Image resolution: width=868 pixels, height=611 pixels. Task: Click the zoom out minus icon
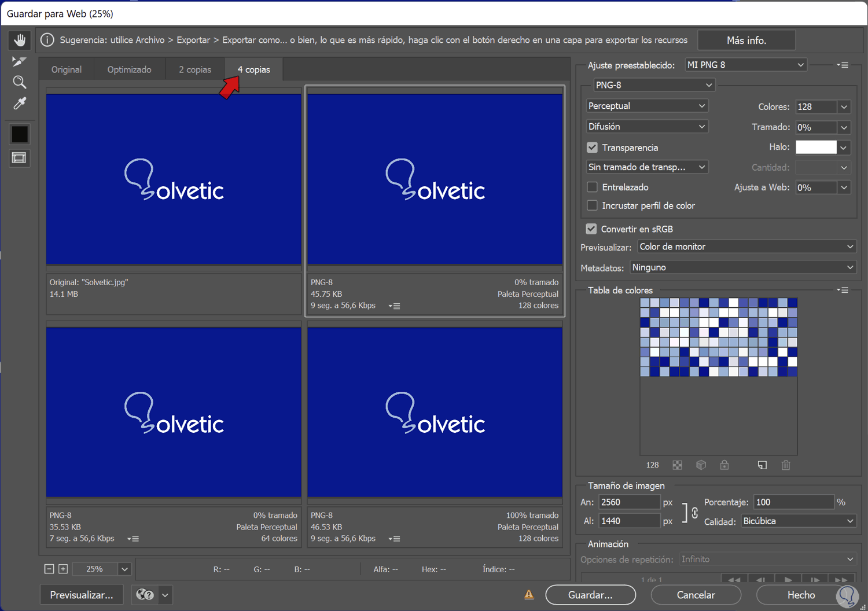(x=49, y=569)
